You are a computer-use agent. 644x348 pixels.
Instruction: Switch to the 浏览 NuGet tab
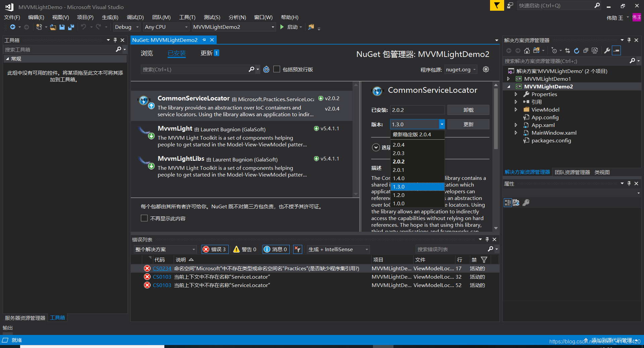[x=147, y=53]
